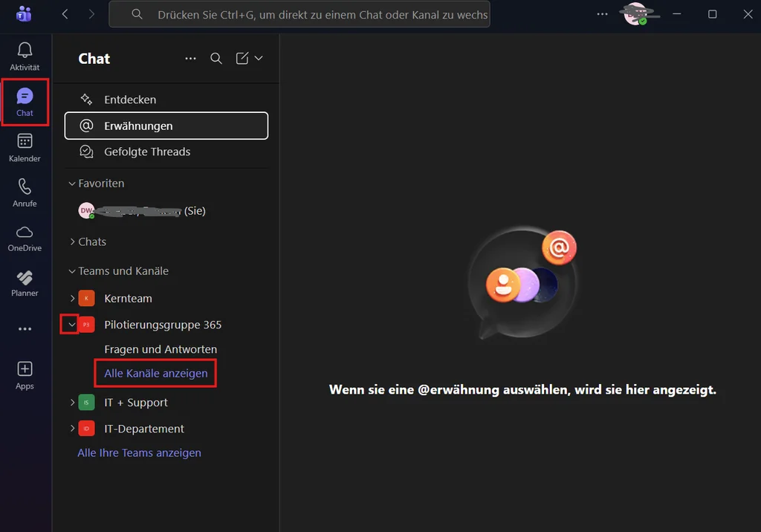Open the Fragen und Antworten channel
The width and height of the screenshot is (761, 532).
(161, 349)
